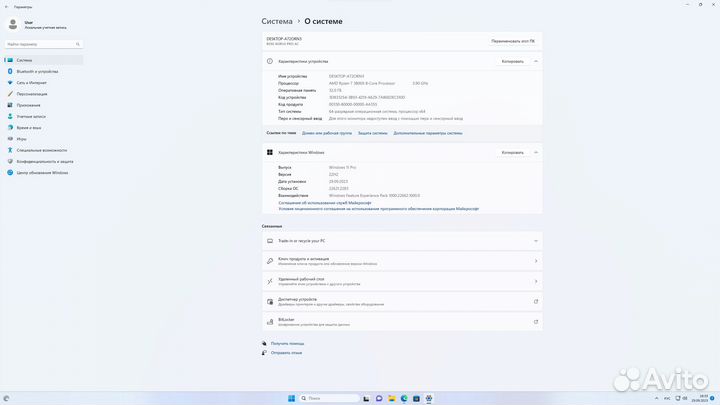Select the edition value Windows 11 Pro
This screenshot has width=720, height=405.
click(x=342, y=168)
